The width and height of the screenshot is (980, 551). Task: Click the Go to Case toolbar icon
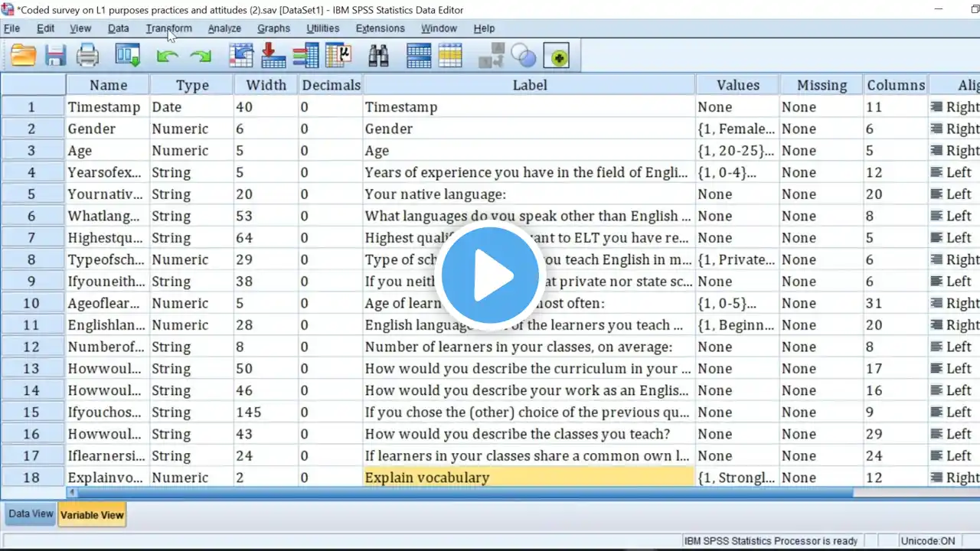(x=241, y=56)
